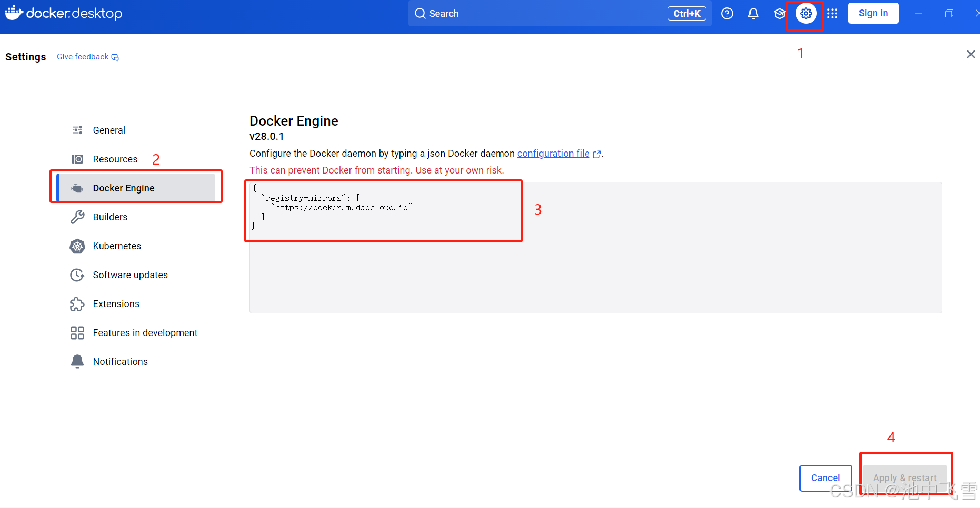Click external link icon beside configuration file
The height and width of the screenshot is (508, 980).
(x=596, y=154)
